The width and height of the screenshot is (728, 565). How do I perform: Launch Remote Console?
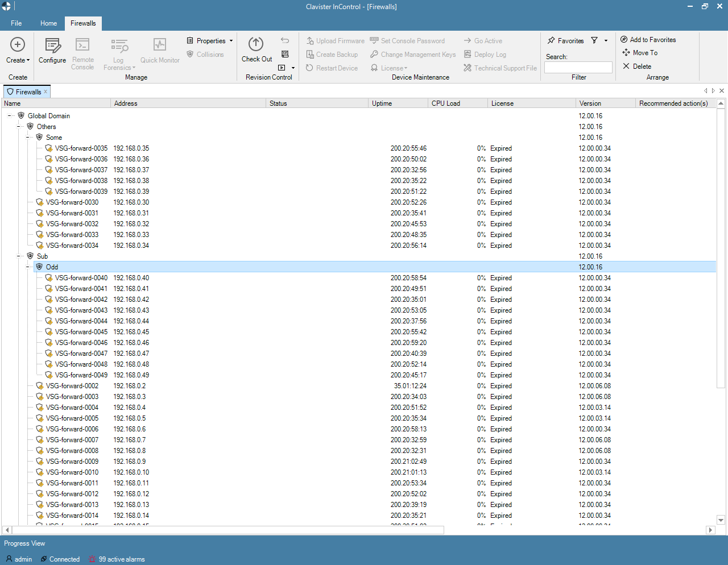(82, 54)
